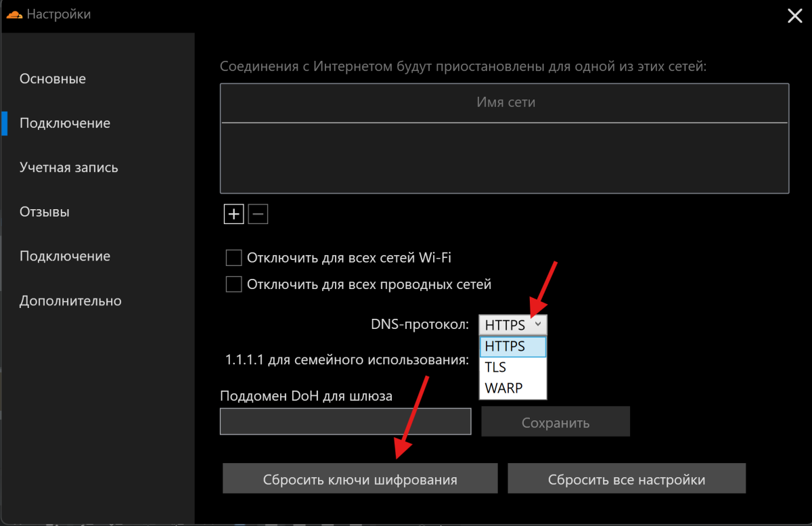Image resolution: width=812 pixels, height=526 pixels.
Task: Click Сбросить все настройки
Action: coord(627,479)
